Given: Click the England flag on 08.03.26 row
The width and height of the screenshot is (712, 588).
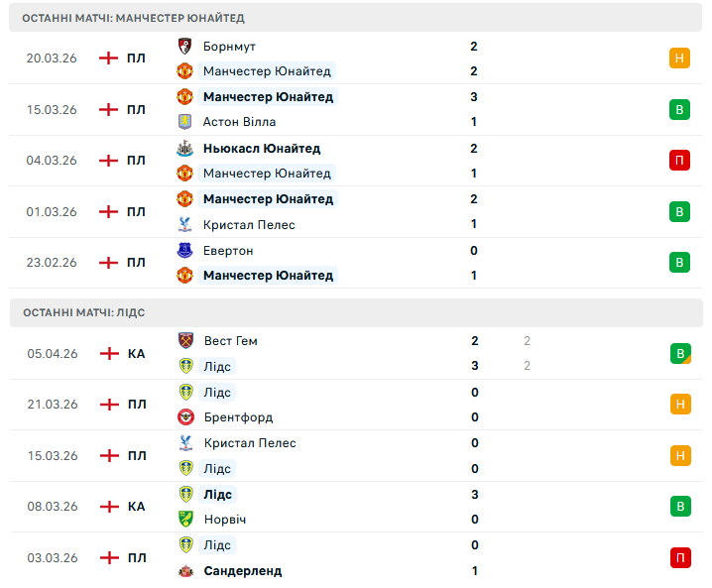Looking at the screenshot, I should click(109, 507).
